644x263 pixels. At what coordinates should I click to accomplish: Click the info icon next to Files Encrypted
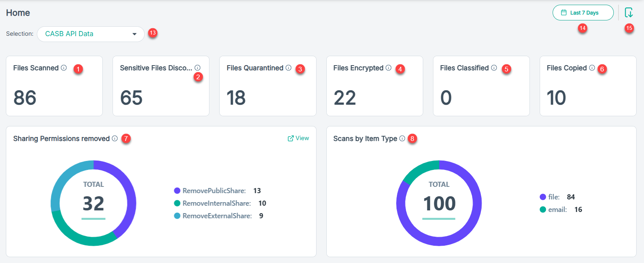coord(388,68)
